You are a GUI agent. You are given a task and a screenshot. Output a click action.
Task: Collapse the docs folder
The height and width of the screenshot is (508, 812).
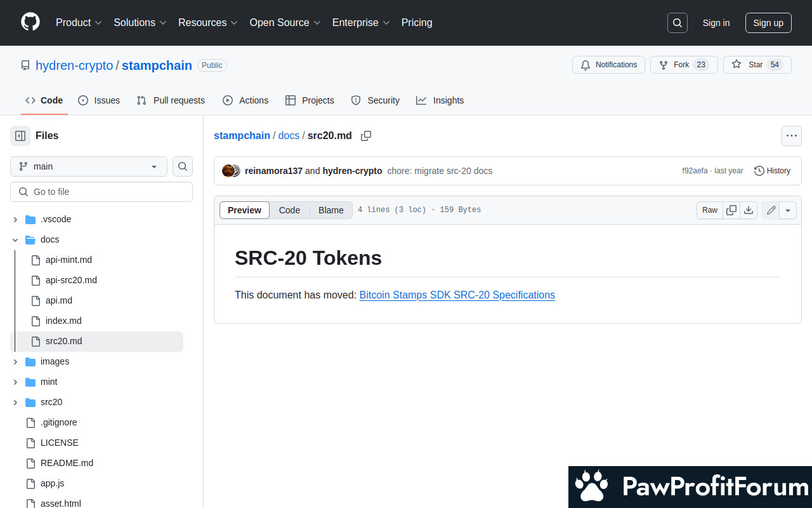pos(15,239)
